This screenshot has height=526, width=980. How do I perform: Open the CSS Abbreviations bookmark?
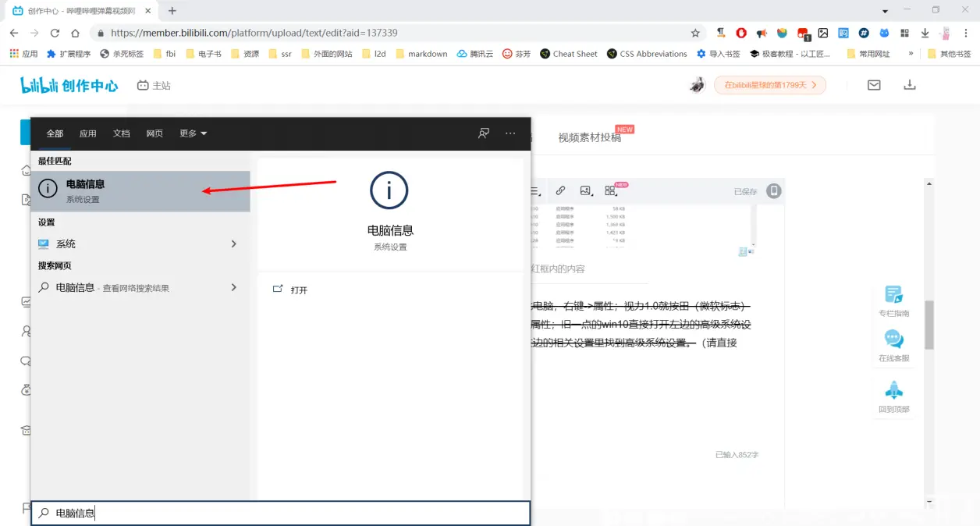(646, 54)
